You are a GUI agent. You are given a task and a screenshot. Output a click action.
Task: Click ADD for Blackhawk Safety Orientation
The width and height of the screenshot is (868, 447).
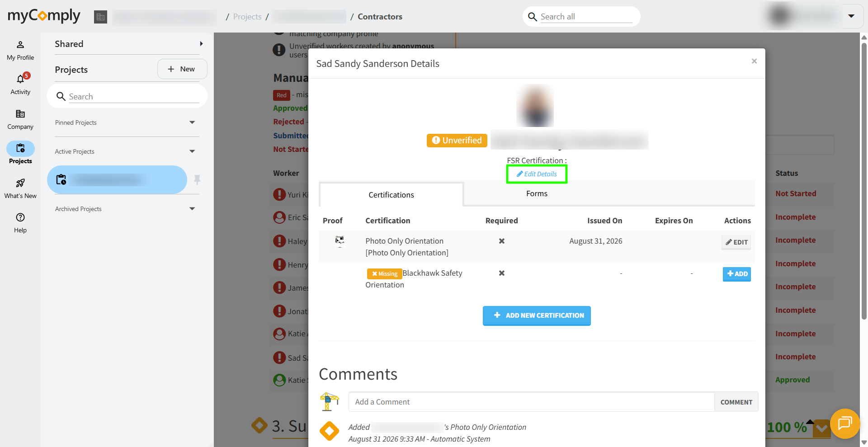[737, 274]
